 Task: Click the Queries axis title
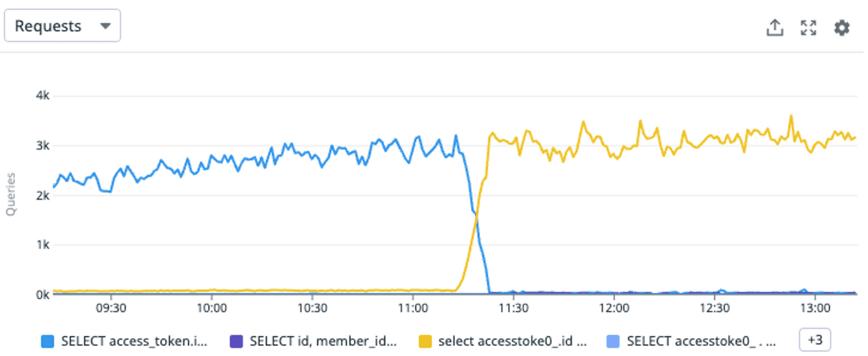click(10, 194)
